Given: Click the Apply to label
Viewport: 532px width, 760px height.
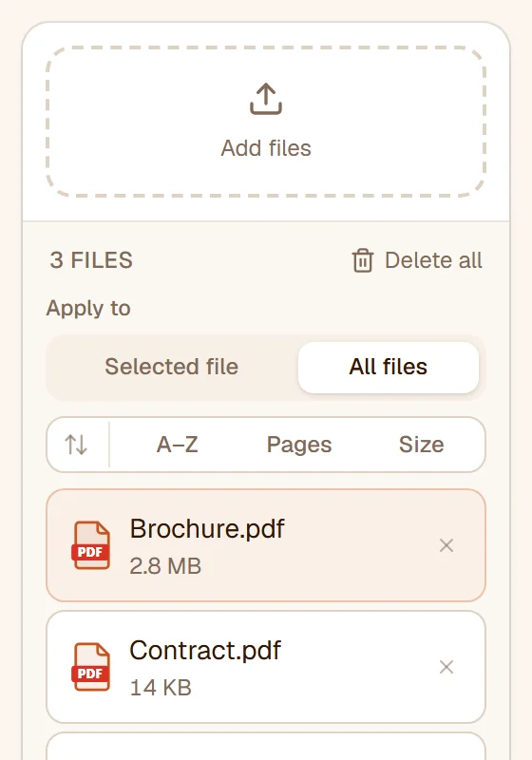Looking at the screenshot, I should [88, 308].
